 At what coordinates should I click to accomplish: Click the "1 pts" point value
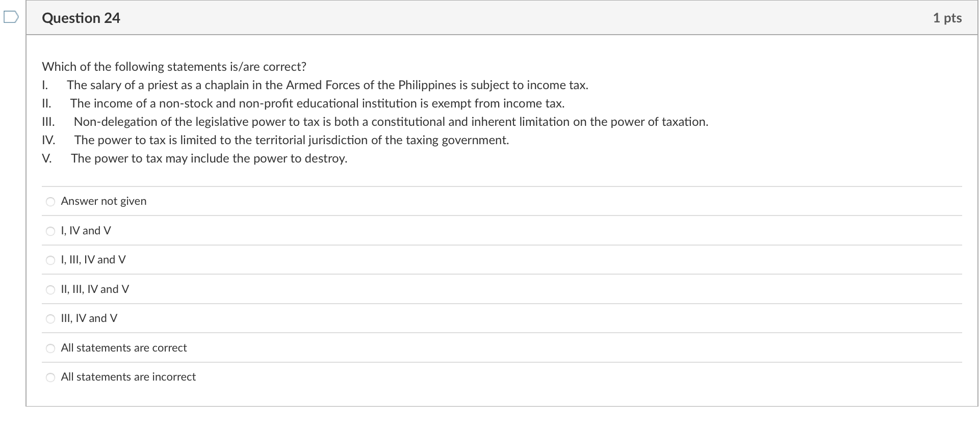point(947,18)
